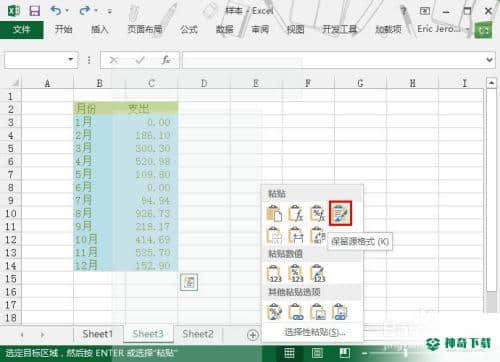
Task: Choose Values and Number Formatting paste icon
Action: 296,274
